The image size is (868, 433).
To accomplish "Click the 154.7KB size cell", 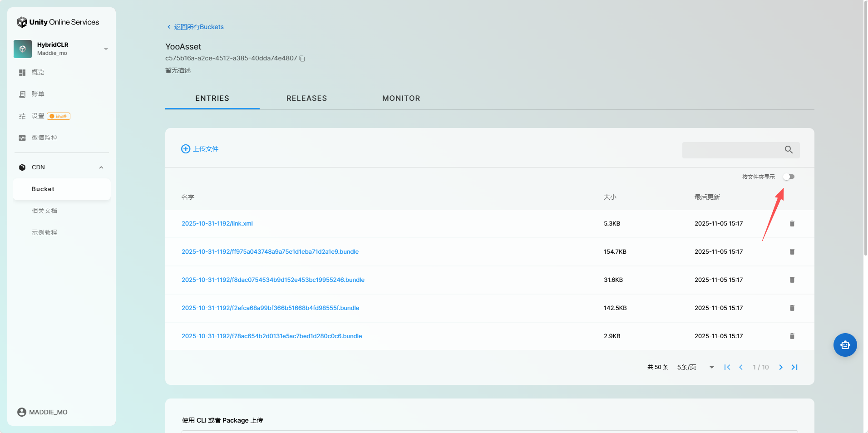I will pos(615,251).
